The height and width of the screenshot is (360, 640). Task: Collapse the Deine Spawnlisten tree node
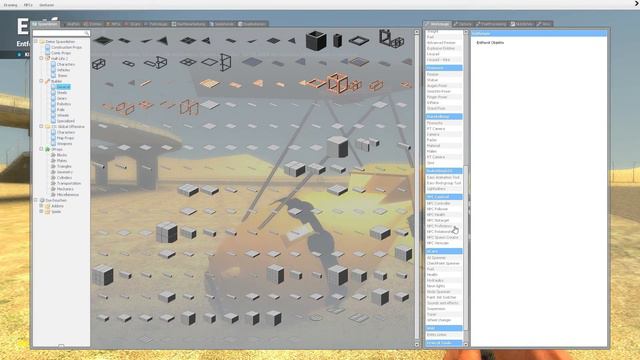[x=36, y=41]
